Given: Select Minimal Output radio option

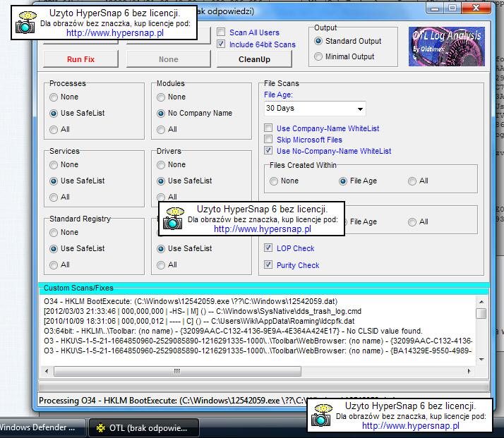Looking at the screenshot, I should tap(318, 56).
